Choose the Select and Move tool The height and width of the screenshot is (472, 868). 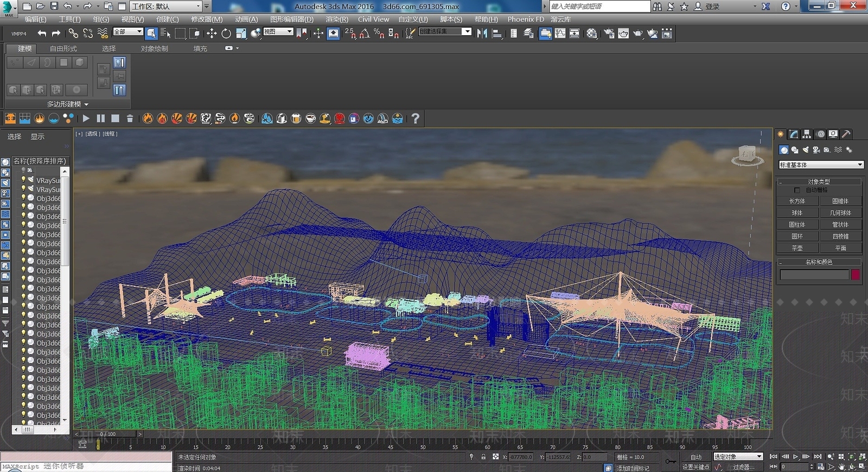tap(212, 34)
